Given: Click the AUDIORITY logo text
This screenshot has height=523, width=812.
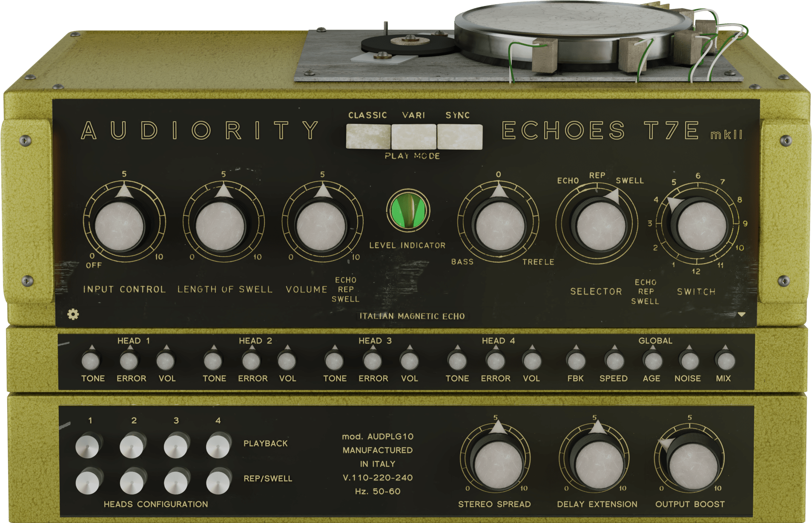Looking at the screenshot, I should click(200, 130).
